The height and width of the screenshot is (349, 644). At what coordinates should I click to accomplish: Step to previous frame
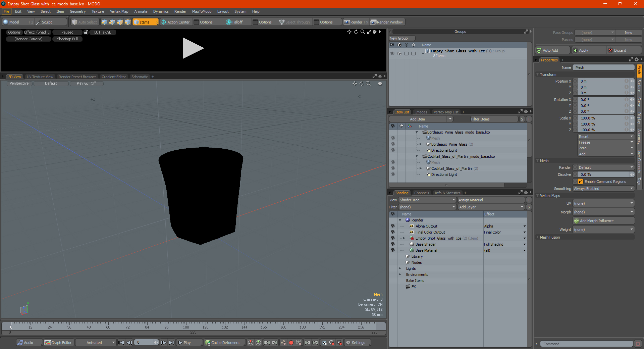pyautogui.click(x=129, y=343)
